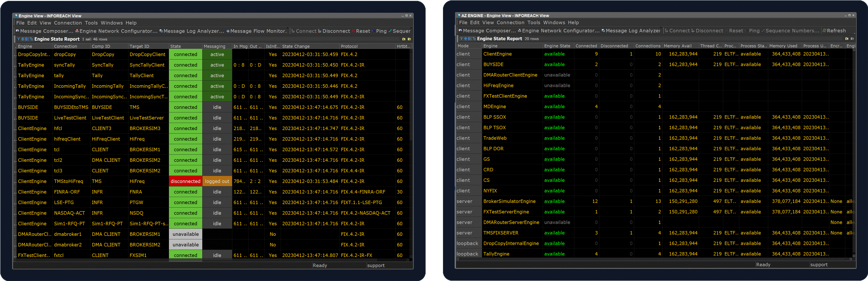Image resolution: width=868 pixels, height=281 pixels.
Task: Ping the selected connection in left window
Action: (x=381, y=31)
